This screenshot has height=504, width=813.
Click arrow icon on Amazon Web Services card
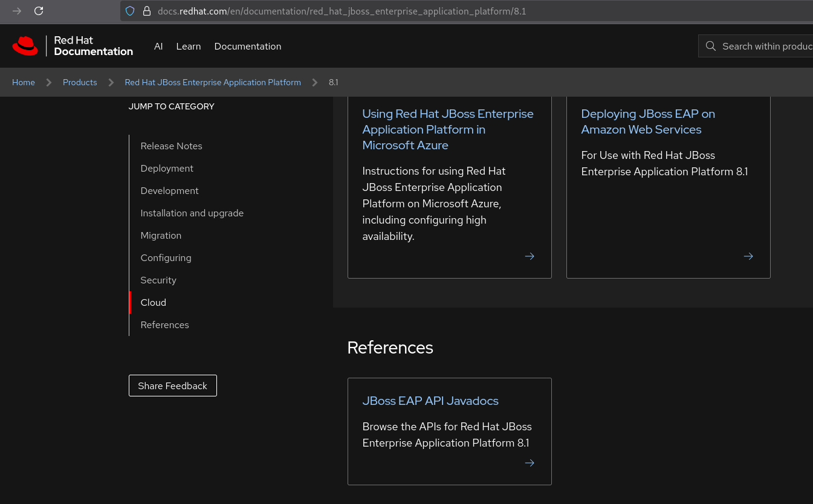748,256
